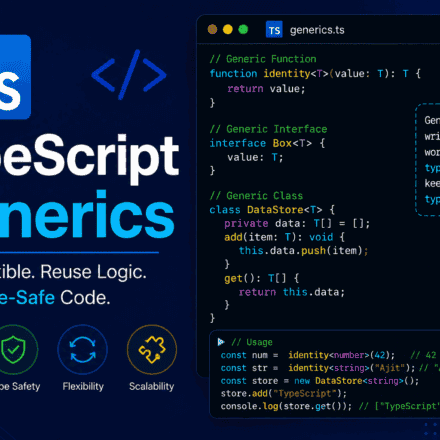Click the 'return this.data;' line
This screenshot has width=440, height=440.
pos(292,292)
